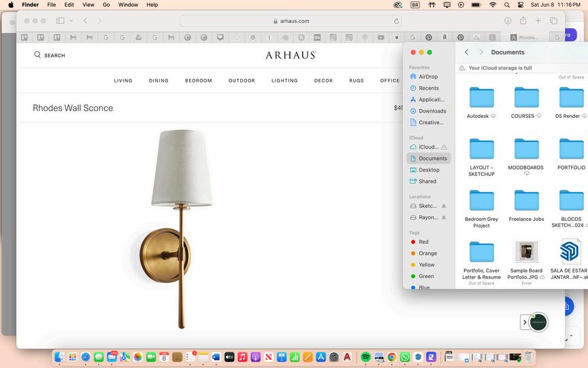Open the DECOR navigation menu
588x368 pixels.
pyautogui.click(x=323, y=80)
